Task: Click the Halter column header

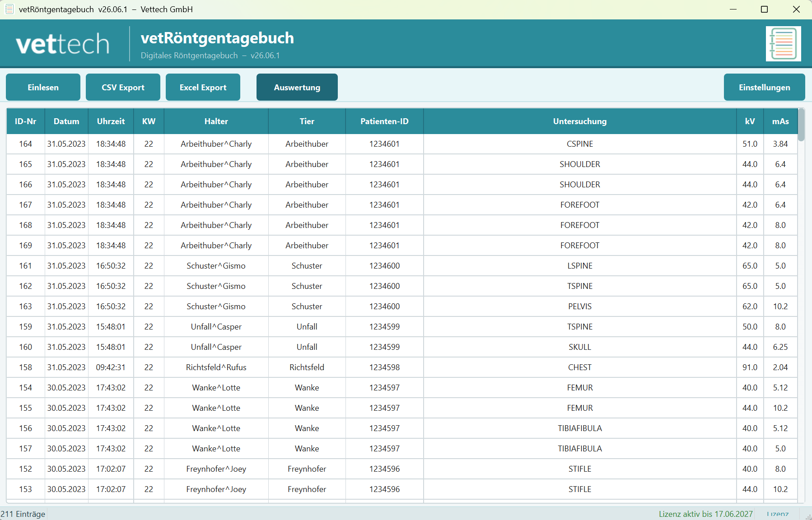Action: [x=216, y=121]
